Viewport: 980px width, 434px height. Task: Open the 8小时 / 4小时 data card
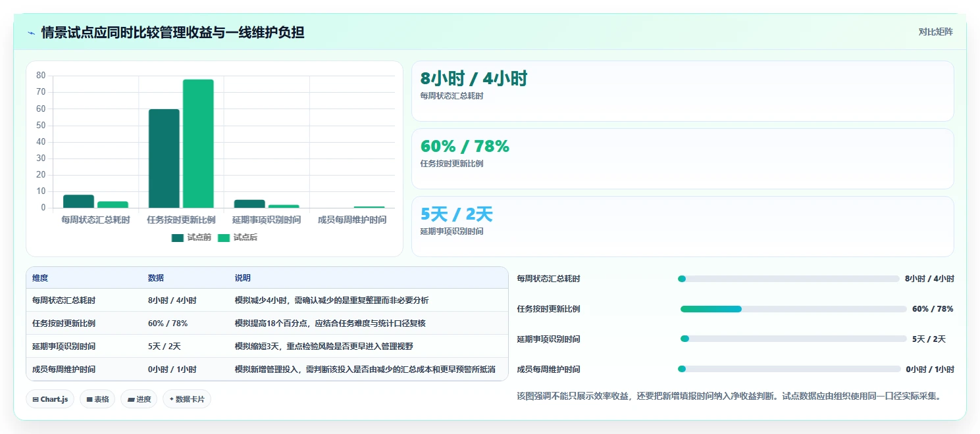[x=683, y=91]
